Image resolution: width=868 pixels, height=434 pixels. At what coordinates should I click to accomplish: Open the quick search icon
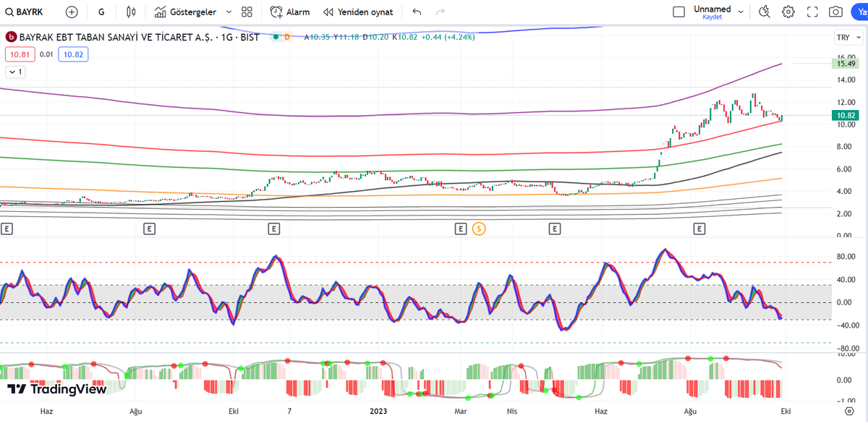click(765, 12)
